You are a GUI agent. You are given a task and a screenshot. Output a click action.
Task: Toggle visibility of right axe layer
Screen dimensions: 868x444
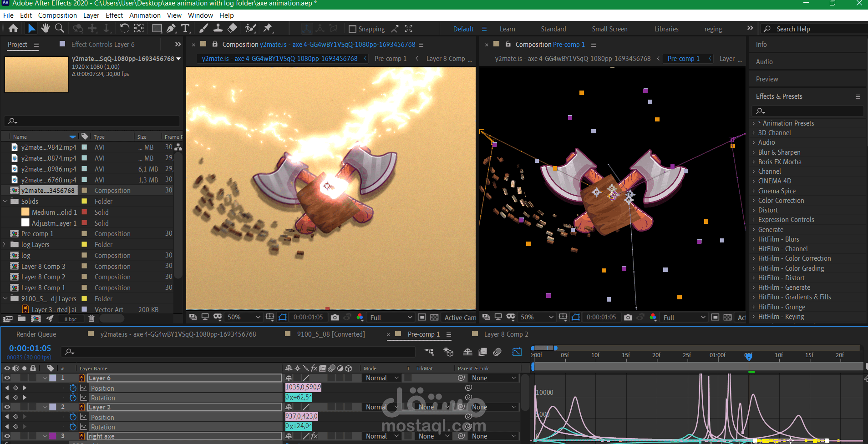click(x=7, y=436)
